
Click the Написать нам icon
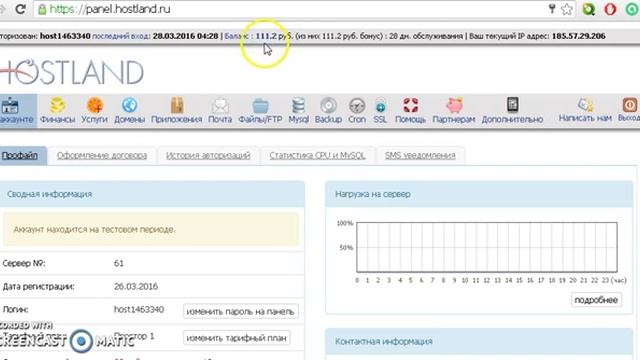(x=585, y=105)
